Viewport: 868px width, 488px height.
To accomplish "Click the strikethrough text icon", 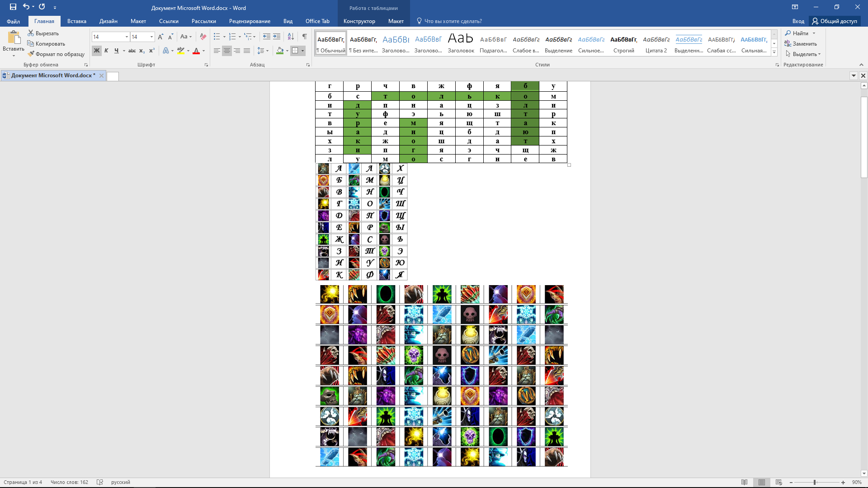I will (x=132, y=51).
